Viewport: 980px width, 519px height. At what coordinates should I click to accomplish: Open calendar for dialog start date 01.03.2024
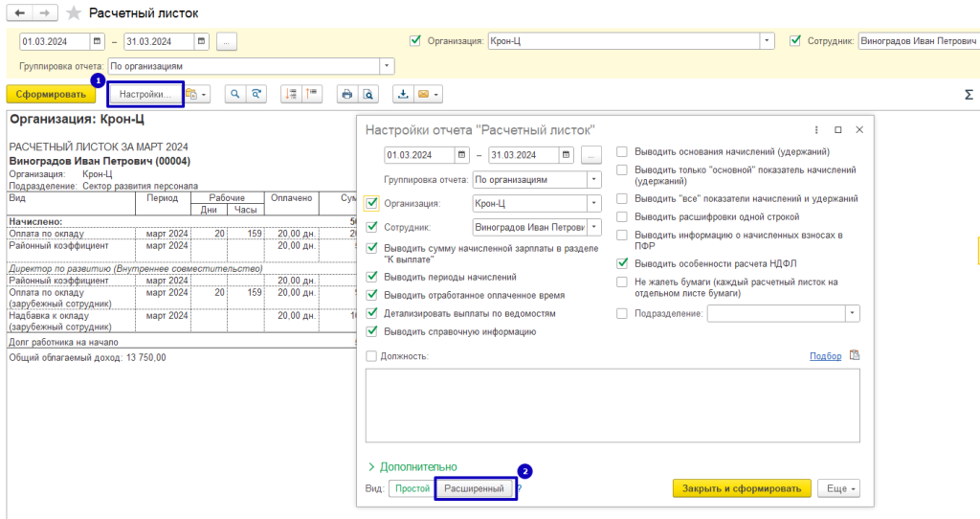click(x=461, y=155)
